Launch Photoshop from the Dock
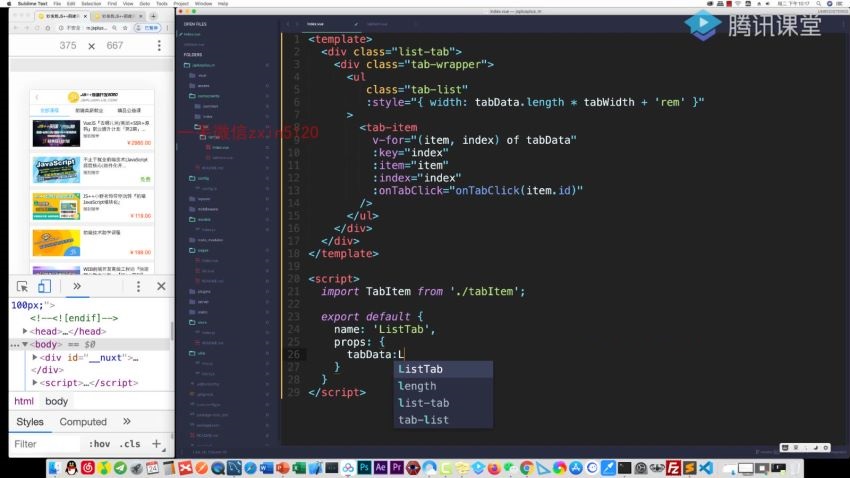Image resolution: width=850 pixels, height=478 pixels. [364, 467]
